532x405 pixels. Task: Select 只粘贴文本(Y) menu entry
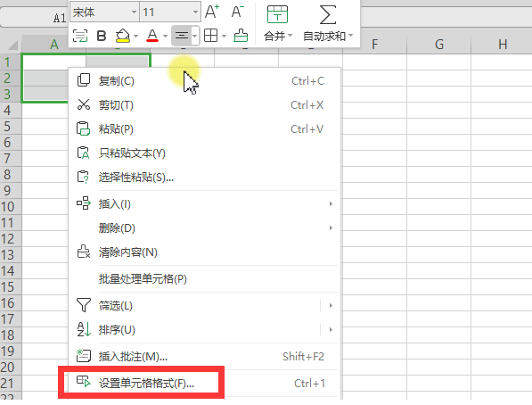pos(204,153)
